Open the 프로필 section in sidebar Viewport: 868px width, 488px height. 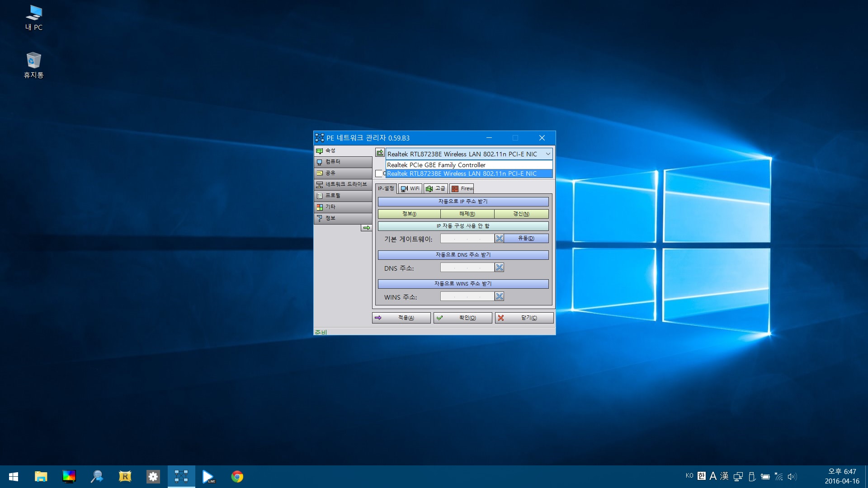point(343,196)
